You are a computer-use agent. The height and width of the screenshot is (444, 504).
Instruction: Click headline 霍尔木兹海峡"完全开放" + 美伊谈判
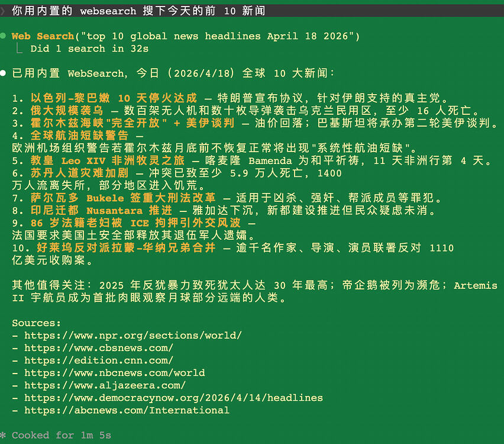pos(133,123)
